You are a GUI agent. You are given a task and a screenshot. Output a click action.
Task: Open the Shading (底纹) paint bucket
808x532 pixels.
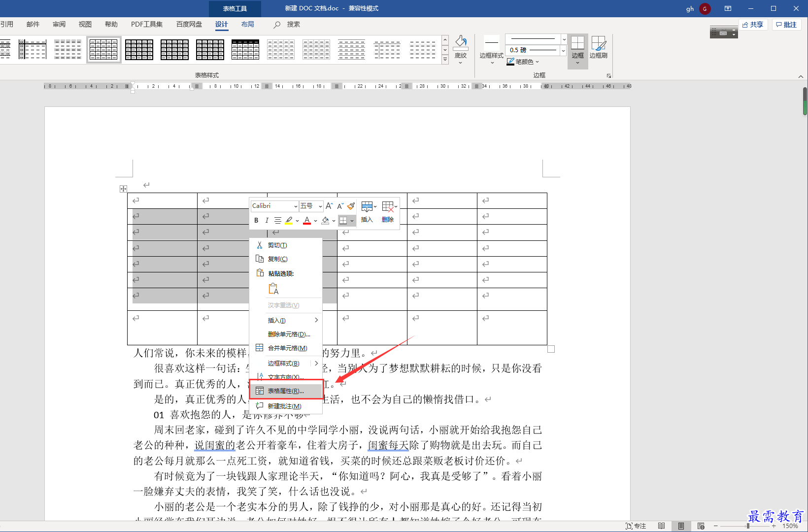[461, 49]
